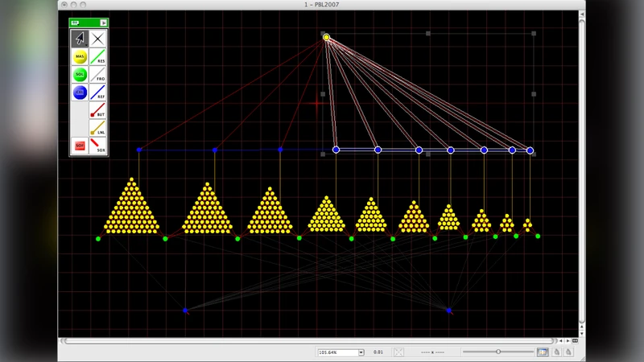The width and height of the screenshot is (644, 362).
Task: Select the blue REF line tool
Action: tap(98, 93)
